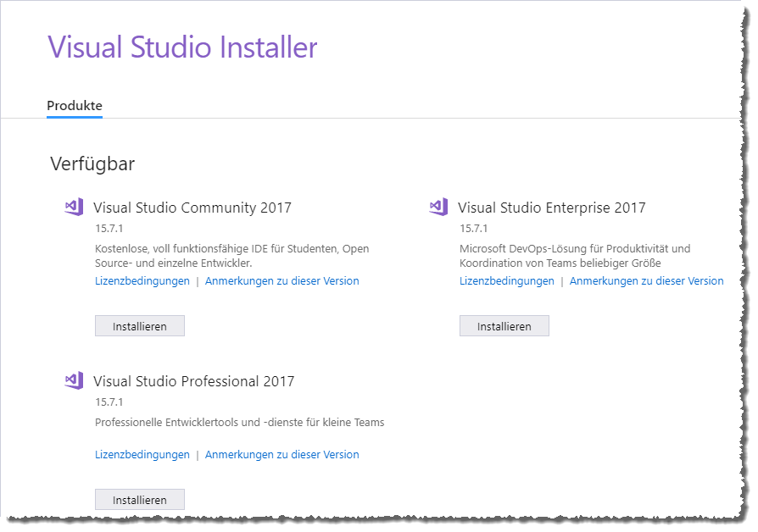Open Lizenzbedingungen for Visual Studio Enterprise 2017
758x532 pixels.
[x=505, y=280]
